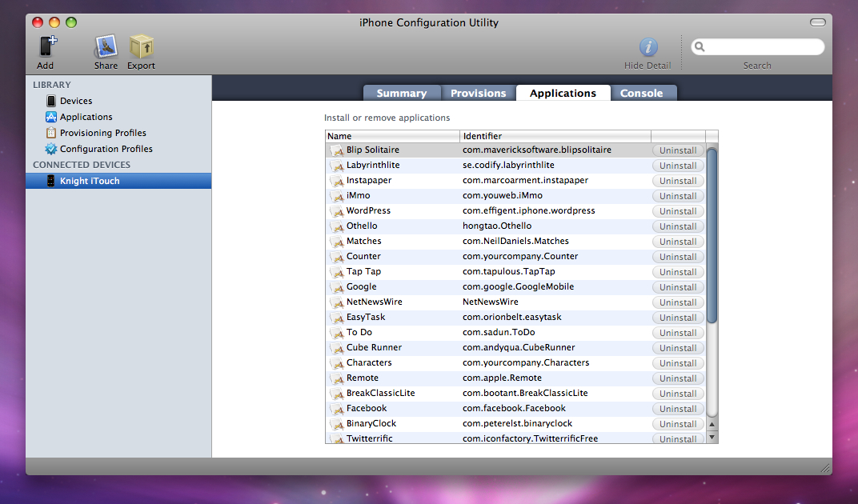Click the app icon beside iMmo
This screenshot has height=504, width=858.
click(x=336, y=196)
